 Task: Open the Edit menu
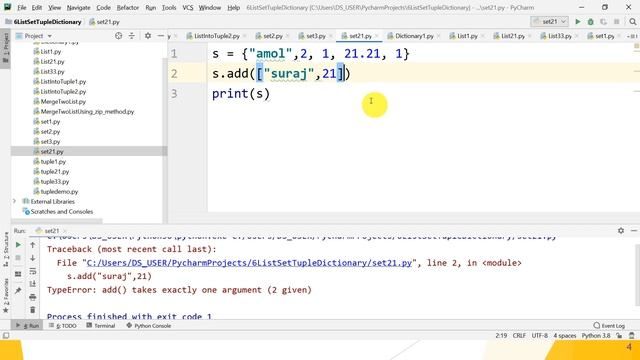click(37, 7)
